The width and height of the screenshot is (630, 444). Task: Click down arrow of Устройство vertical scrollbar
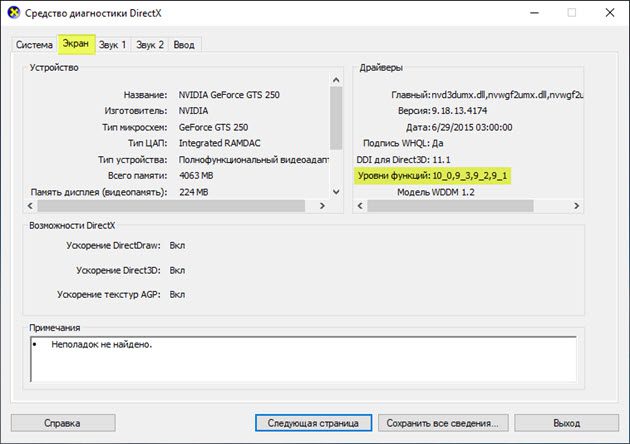[x=336, y=192]
